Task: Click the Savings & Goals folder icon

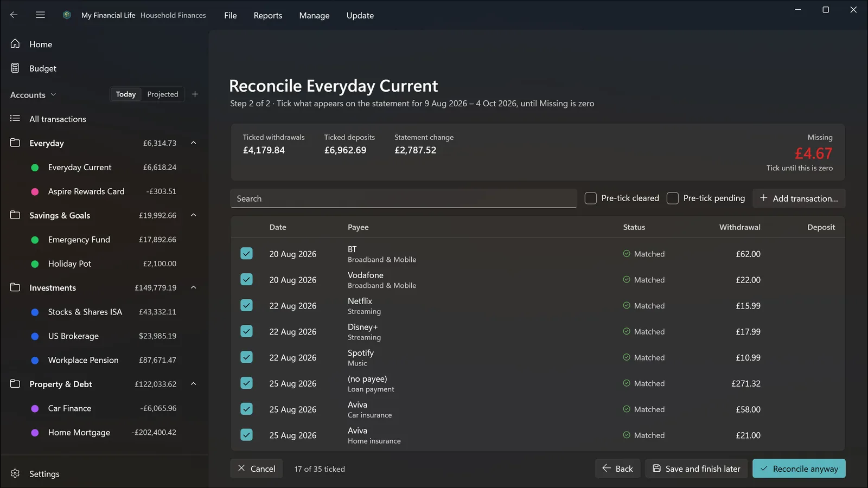Action: [x=15, y=215]
